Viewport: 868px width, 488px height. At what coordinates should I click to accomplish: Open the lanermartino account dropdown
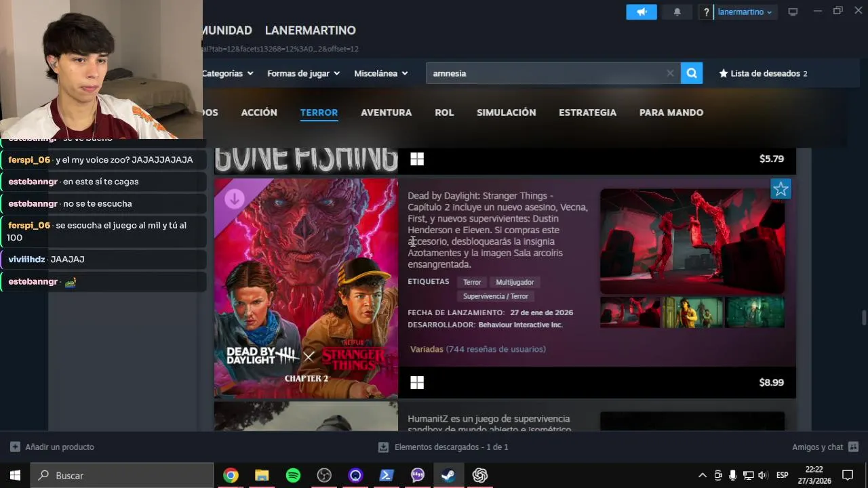pos(745,12)
